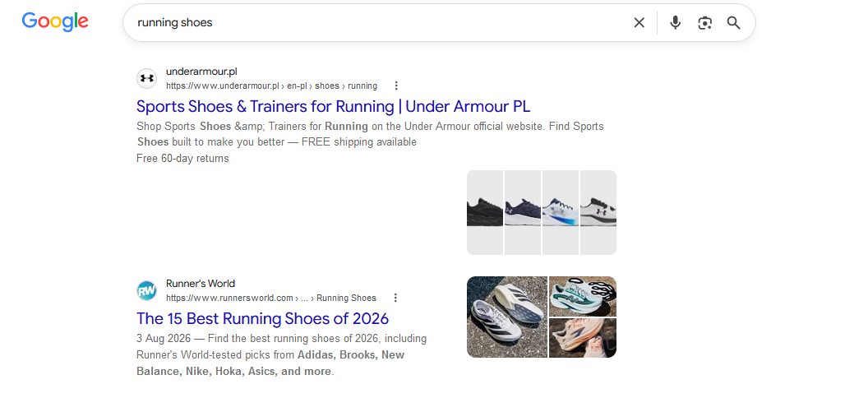Open the peach-colored shoe thumbnail
This screenshot has width=868, height=398.
click(582, 338)
